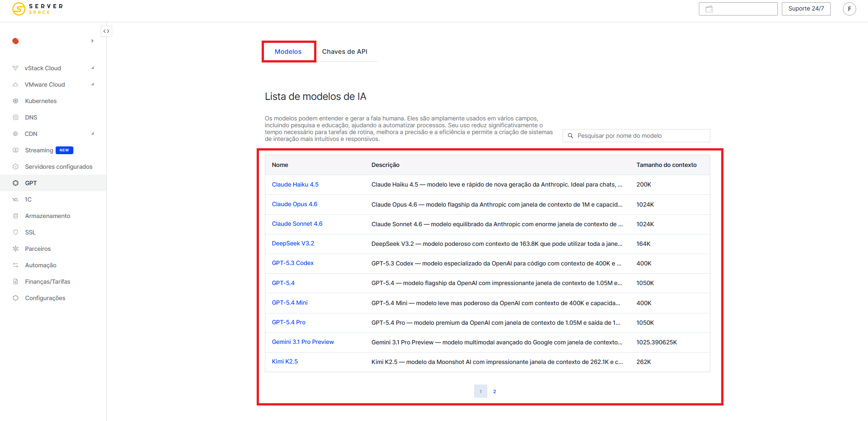Click the Kimi K2.5 description text
This screenshot has height=421, width=868.
pos(497,362)
